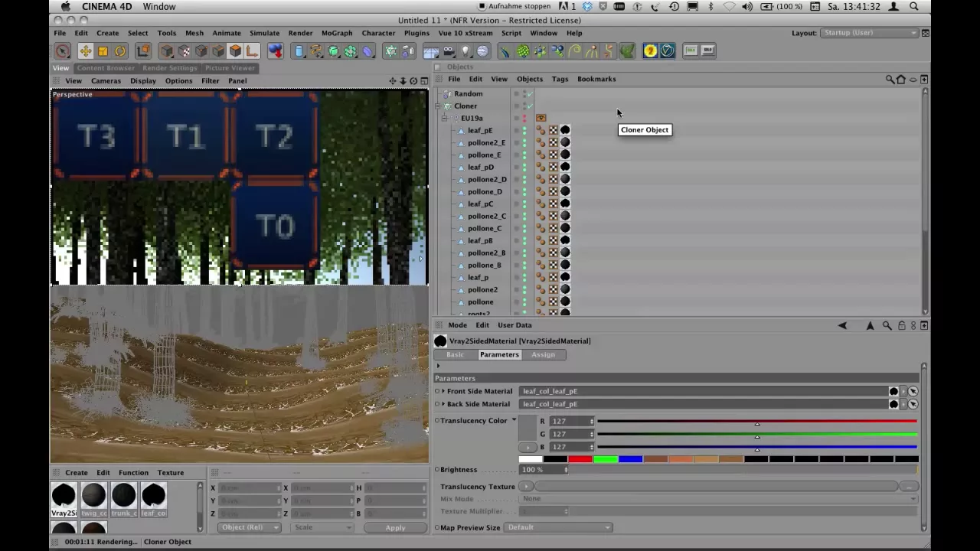This screenshot has height=551, width=980.
Task: Click the camera object icon
Action: [x=449, y=51]
